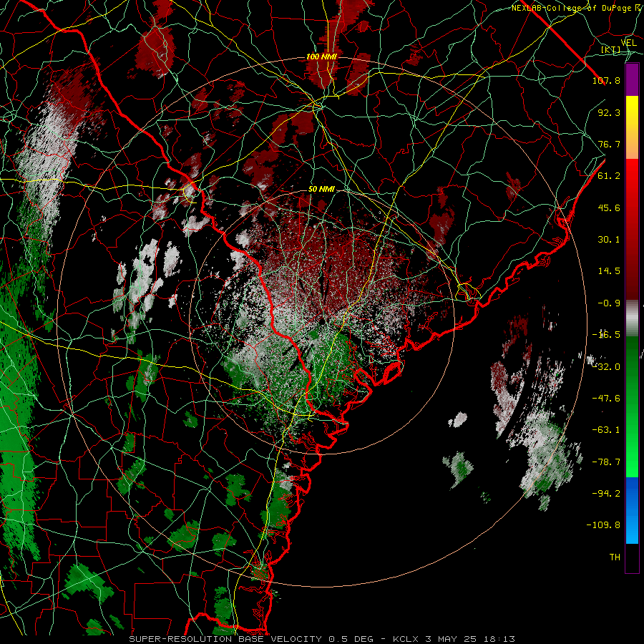Screen dimensions: 644x644
Task: Click the TH legend label
Action: click(x=615, y=557)
